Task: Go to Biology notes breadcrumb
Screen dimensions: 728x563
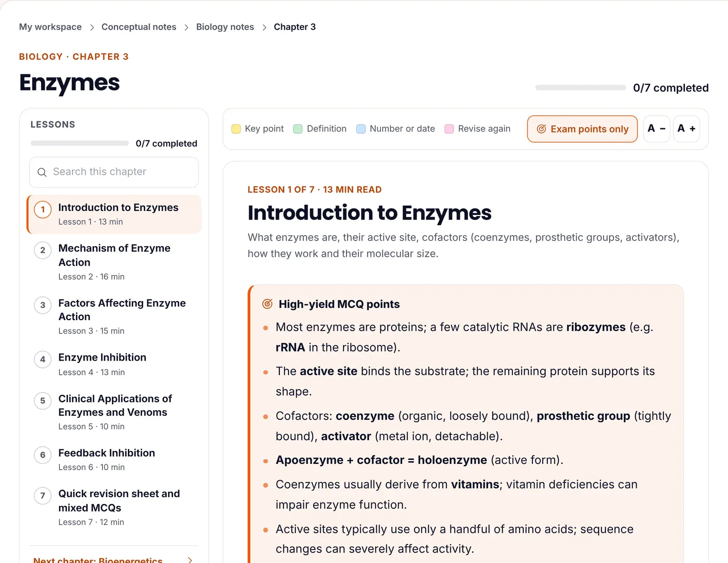Action: pos(225,27)
